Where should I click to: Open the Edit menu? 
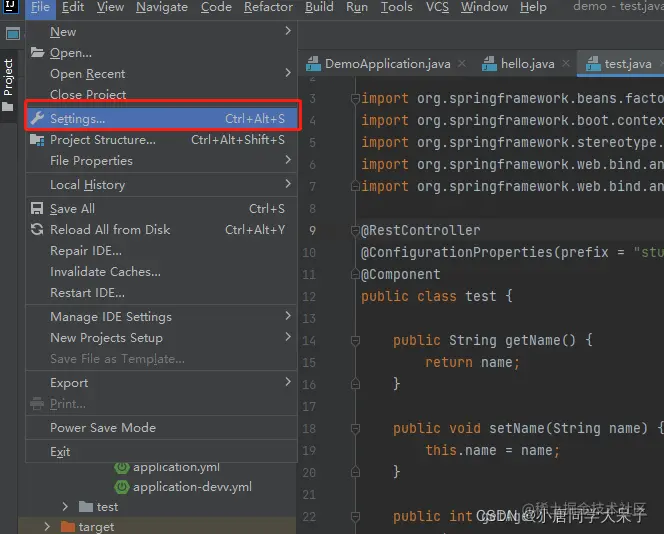(73, 7)
